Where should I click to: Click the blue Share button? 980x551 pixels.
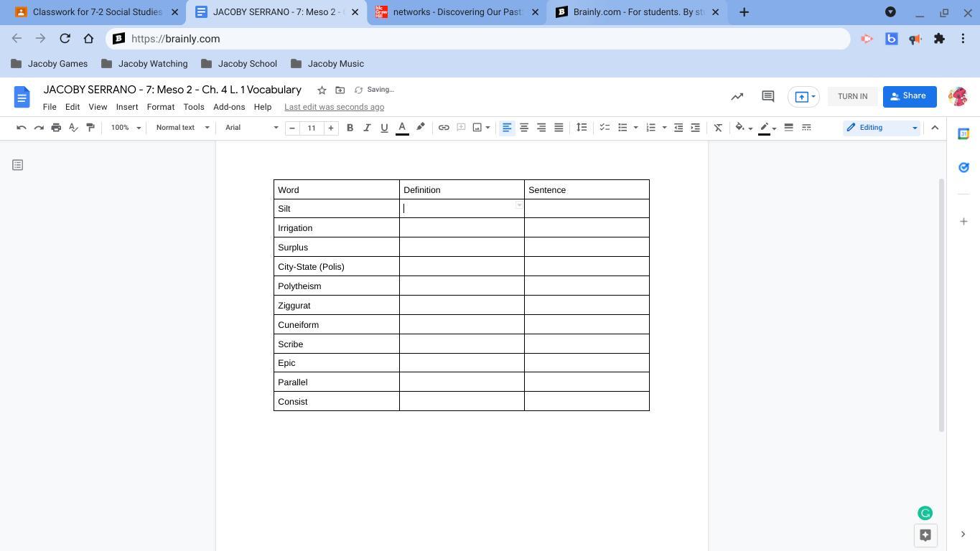[x=909, y=96]
